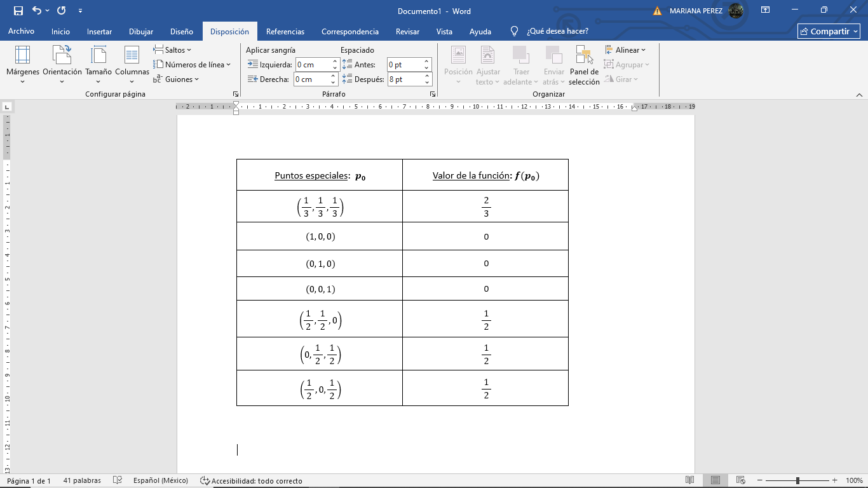Open the Márgenes page margins menu
This screenshot has width=868, height=488.
[22, 64]
